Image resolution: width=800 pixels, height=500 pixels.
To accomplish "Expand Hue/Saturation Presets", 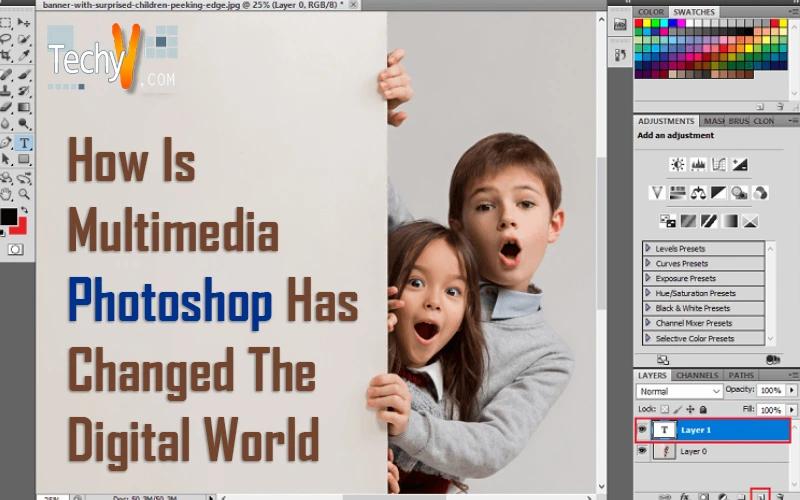I will pos(648,293).
